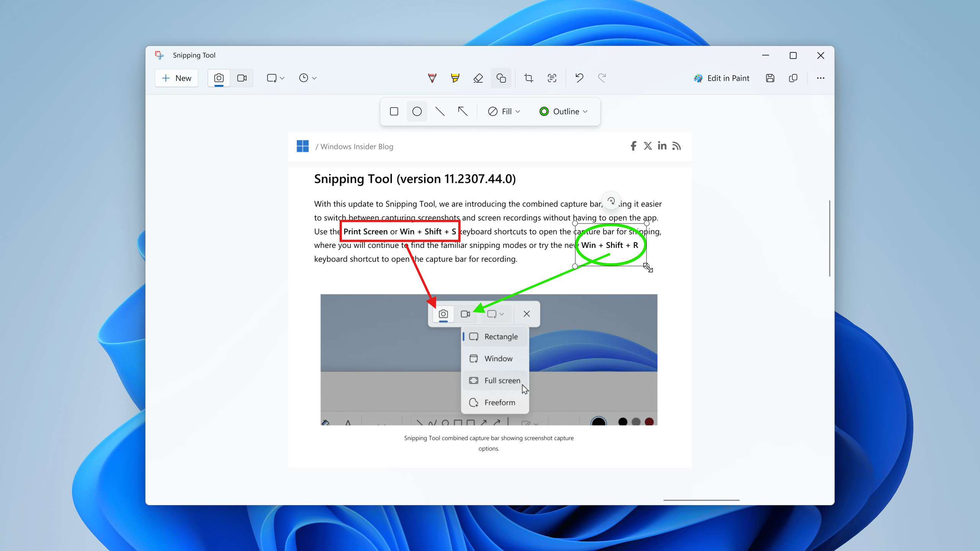Viewport: 980px width, 551px height.
Task: Click Save screenshot button
Action: tap(771, 78)
